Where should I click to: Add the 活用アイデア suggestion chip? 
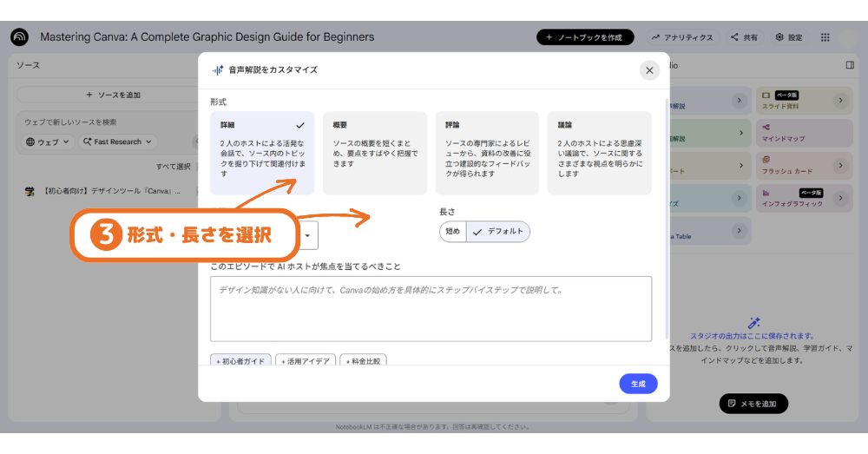(306, 360)
